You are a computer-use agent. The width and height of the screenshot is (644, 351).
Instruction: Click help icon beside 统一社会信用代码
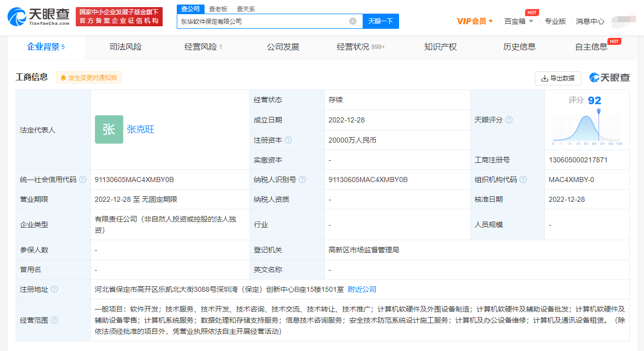(x=83, y=180)
